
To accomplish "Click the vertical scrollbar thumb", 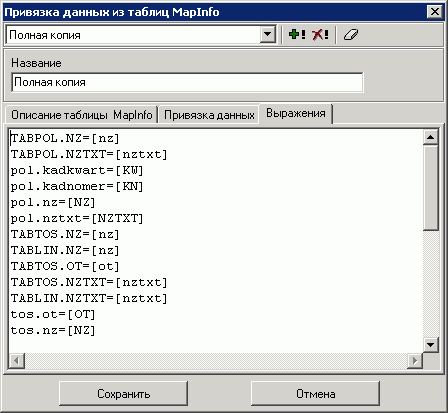I will pyautogui.click(x=431, y=187).
